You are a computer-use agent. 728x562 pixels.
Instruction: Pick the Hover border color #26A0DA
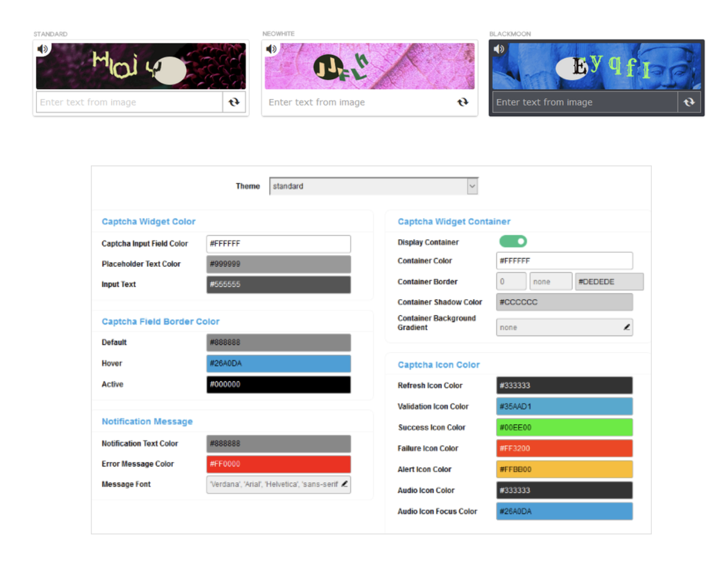coord(278,364)
